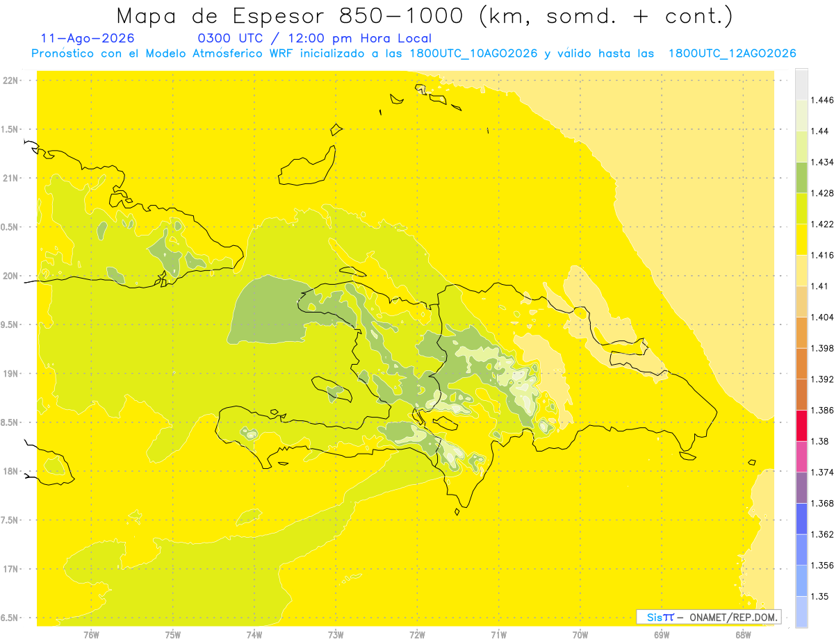Pick the gray legend swatch above 1.446

(x=801, y=84)
